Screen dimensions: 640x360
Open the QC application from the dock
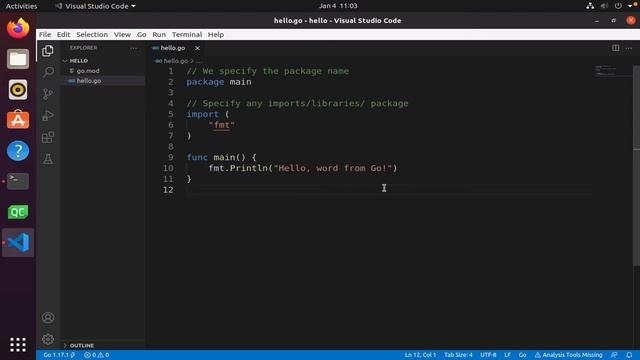coord(18,212)
